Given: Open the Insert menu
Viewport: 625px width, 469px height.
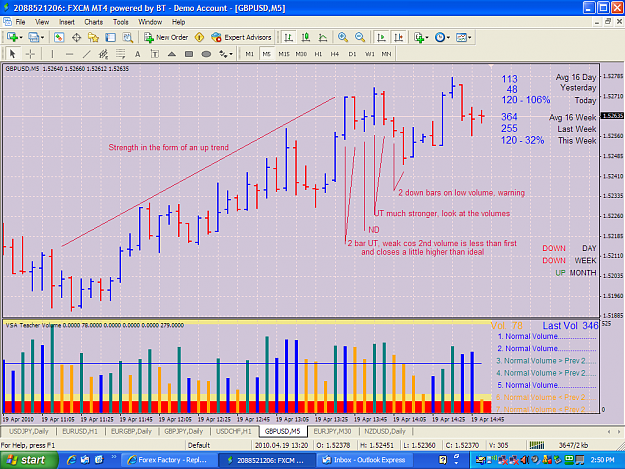Looking at the screenshot, I should [x=67, y=22].
